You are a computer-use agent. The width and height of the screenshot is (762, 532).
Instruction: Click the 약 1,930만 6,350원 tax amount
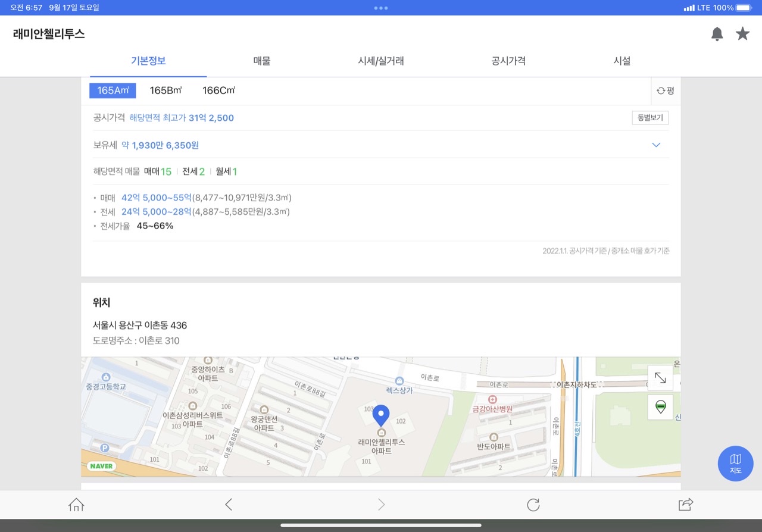pos(160,145)
